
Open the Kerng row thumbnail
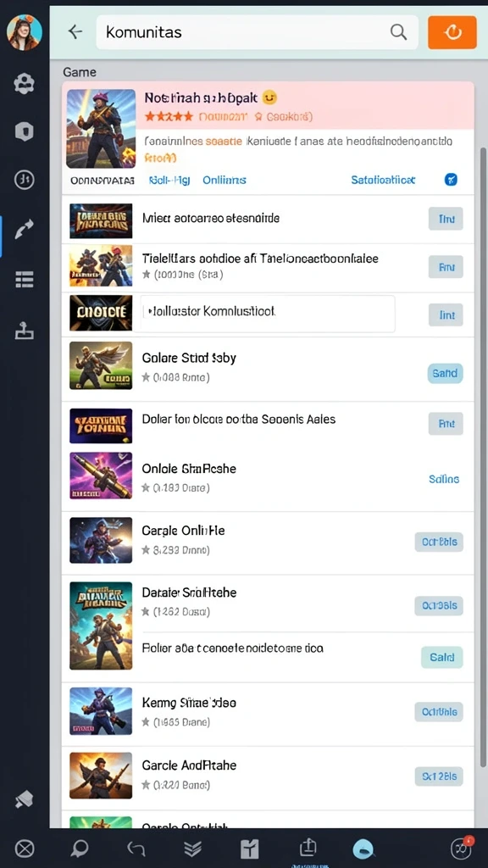tap(101, 711)
